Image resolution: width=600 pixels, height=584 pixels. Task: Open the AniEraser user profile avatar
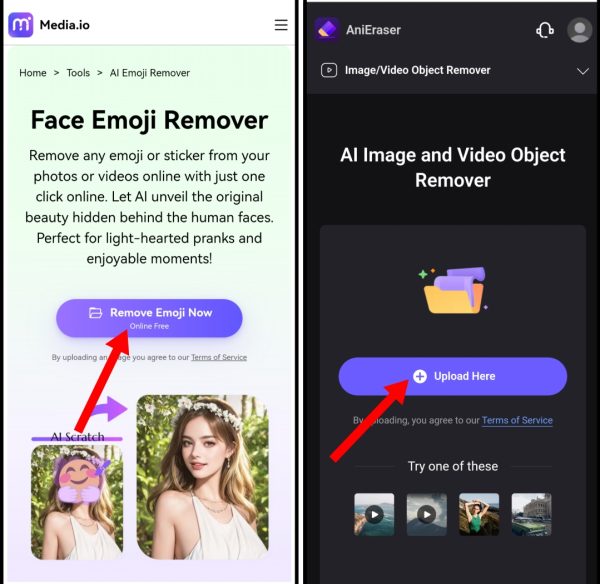click(580, 30)
